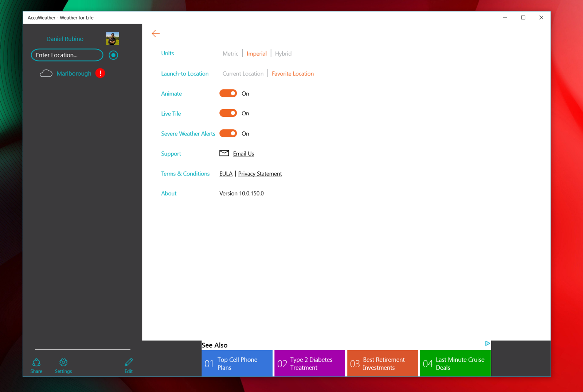
Task: Turn off the Animate toggle
Action: (228, 93)
